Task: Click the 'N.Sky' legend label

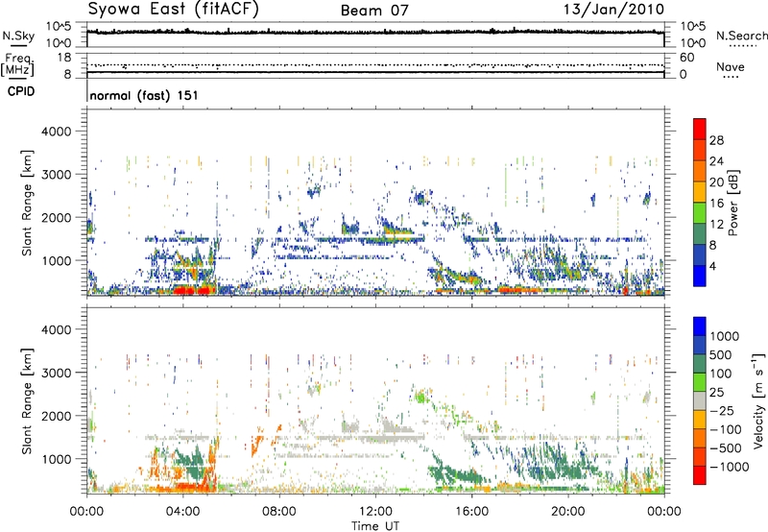Action: coord(18,36)
